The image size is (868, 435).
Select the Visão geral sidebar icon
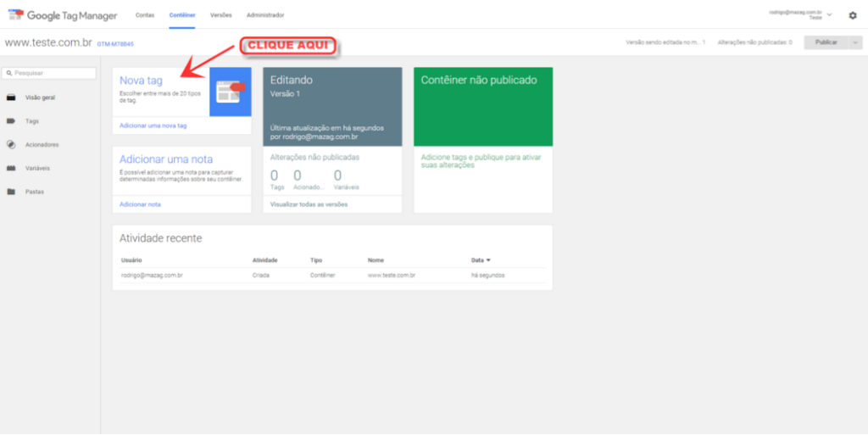(11, 98)
